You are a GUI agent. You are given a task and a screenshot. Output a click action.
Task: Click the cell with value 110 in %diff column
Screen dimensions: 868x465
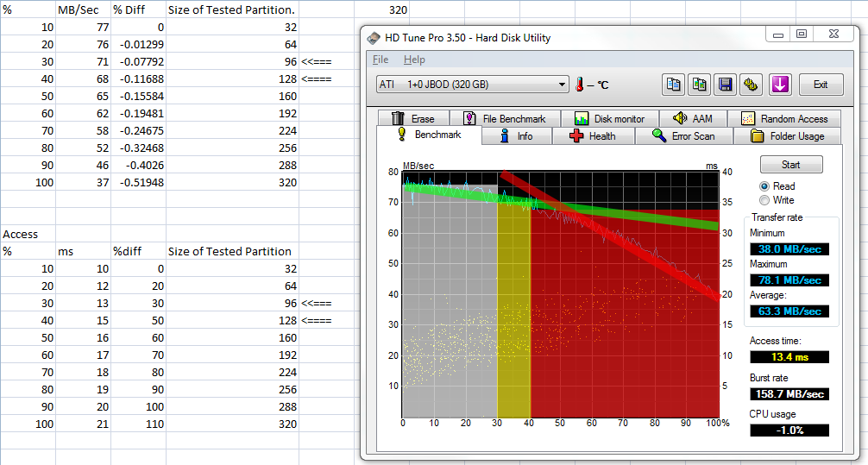[x=138, y=424]
